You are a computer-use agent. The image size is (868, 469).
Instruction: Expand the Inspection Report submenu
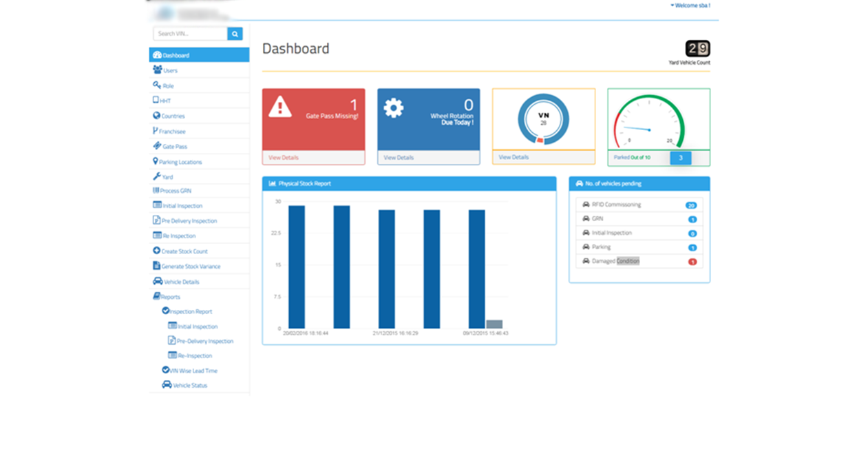click(x=190, y=311)
